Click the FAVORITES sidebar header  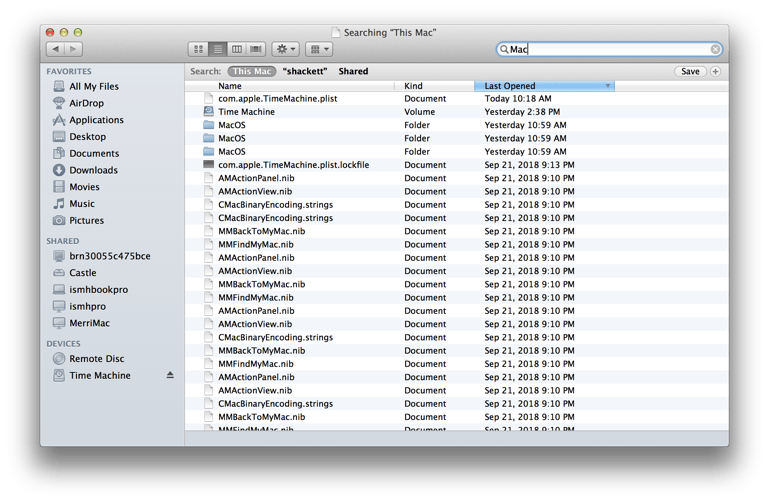click(x=69, y=72)
